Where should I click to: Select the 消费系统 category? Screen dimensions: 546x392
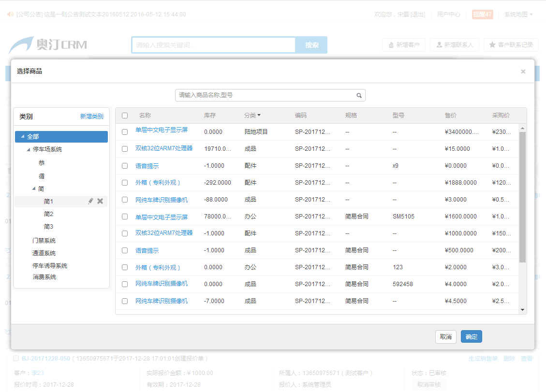point(44,277)
